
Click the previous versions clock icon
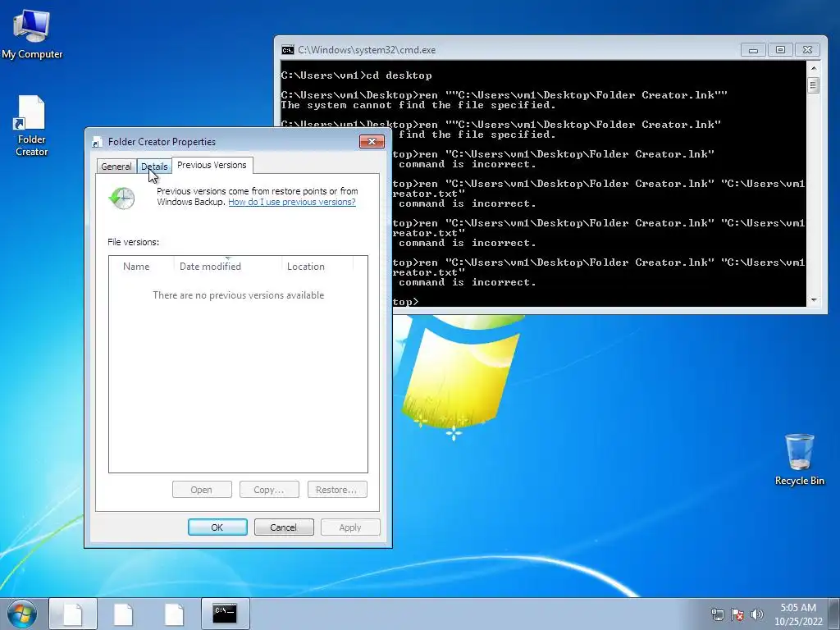(122, 199)
